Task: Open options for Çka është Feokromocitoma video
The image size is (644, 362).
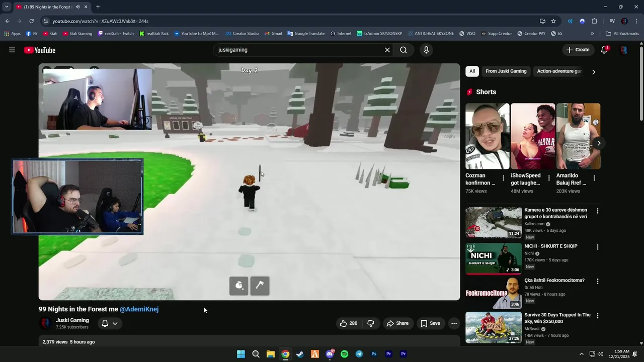Action: coord(598,282)
